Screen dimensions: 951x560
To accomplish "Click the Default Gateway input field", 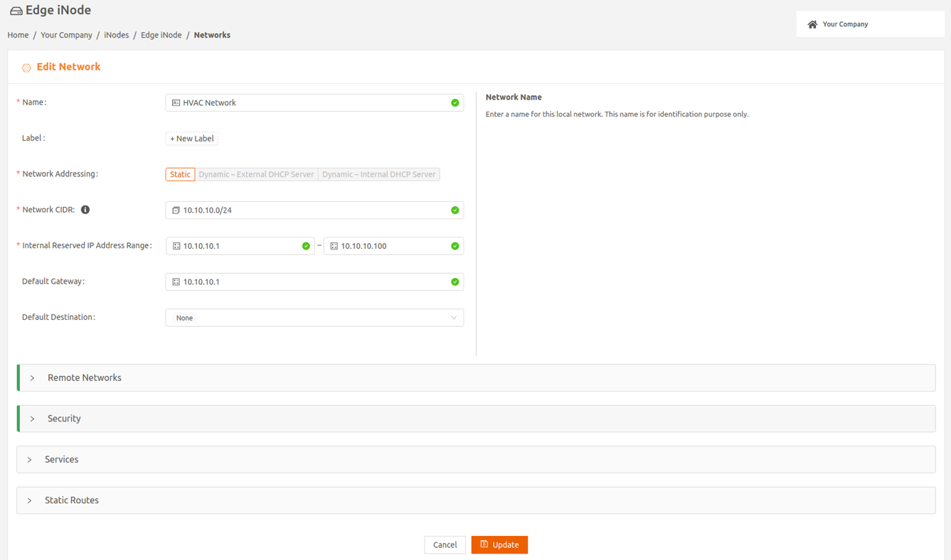I will 314,282.
